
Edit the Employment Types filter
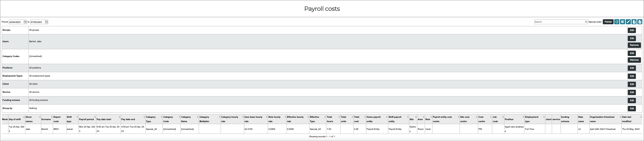631,76
